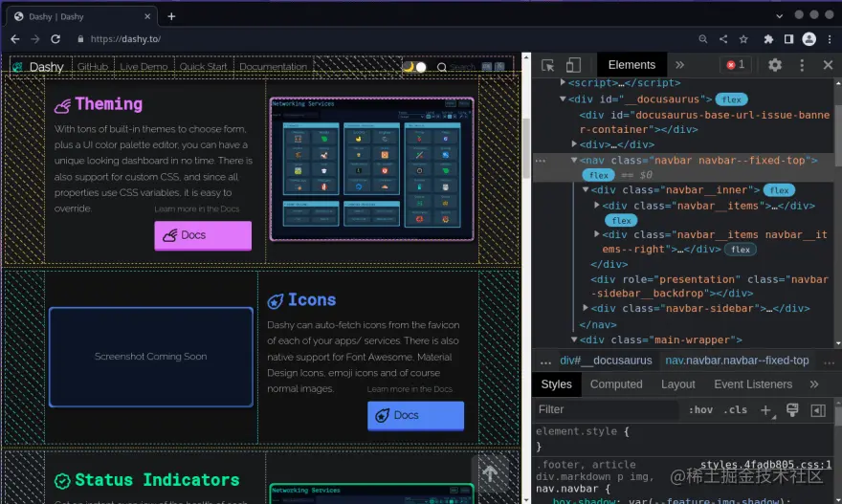Open the Live Demo navbar link

(x=144, y=67)
